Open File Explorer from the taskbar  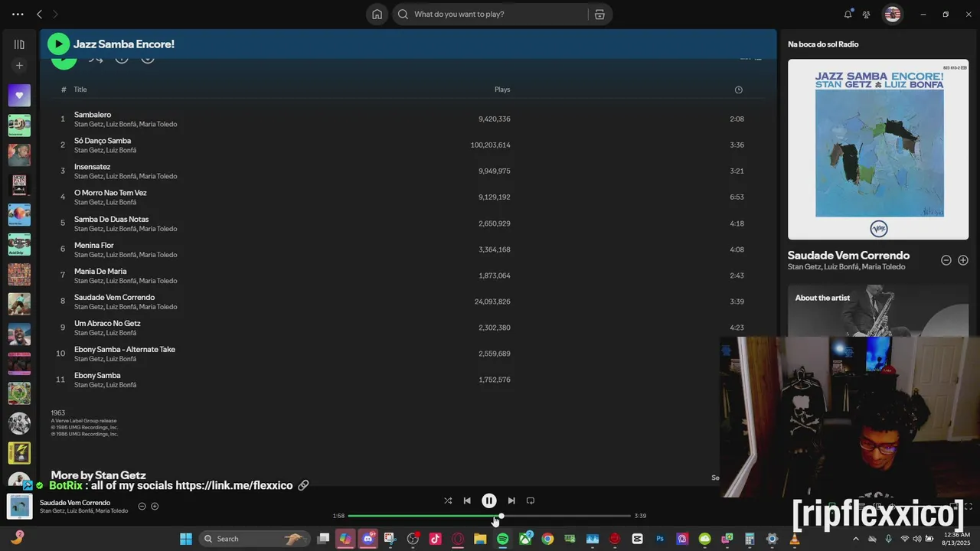click(480, 539)
